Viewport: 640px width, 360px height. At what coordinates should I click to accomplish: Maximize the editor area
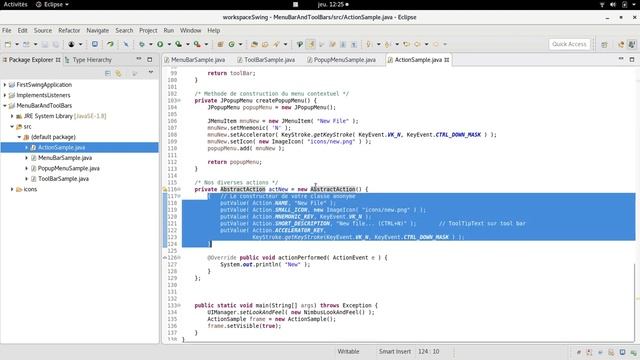(x=632, y=60)
